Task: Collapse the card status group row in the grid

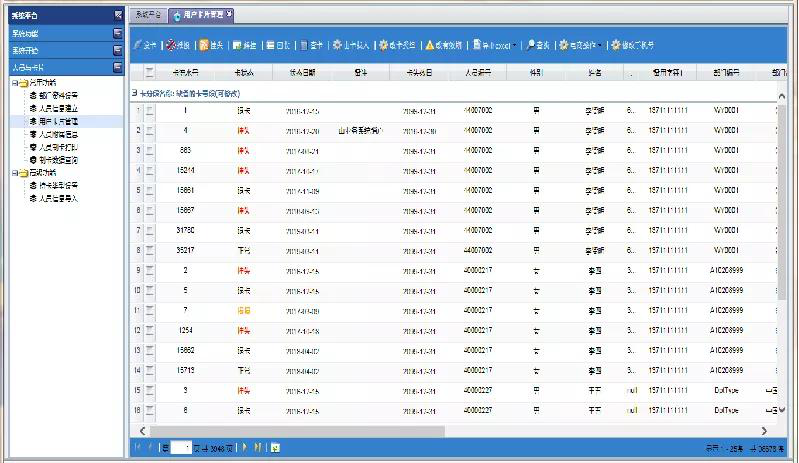Action: (136, 92)
